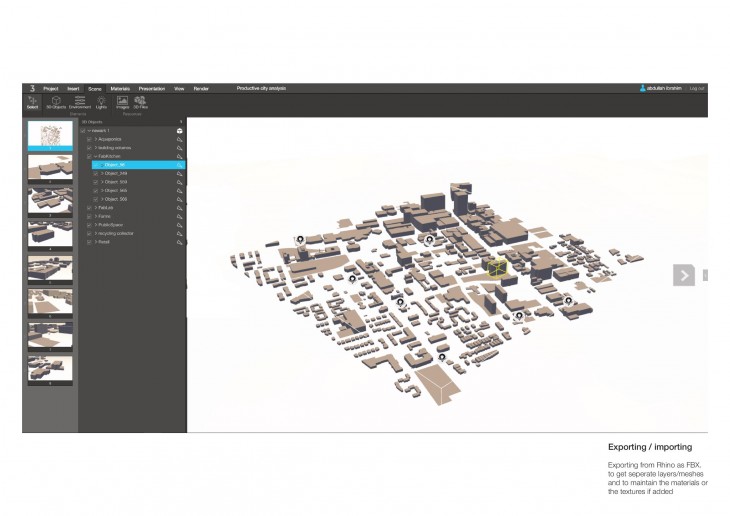Open the 3D Objects tool
The image size is (730, 516).
coord(55,102)
